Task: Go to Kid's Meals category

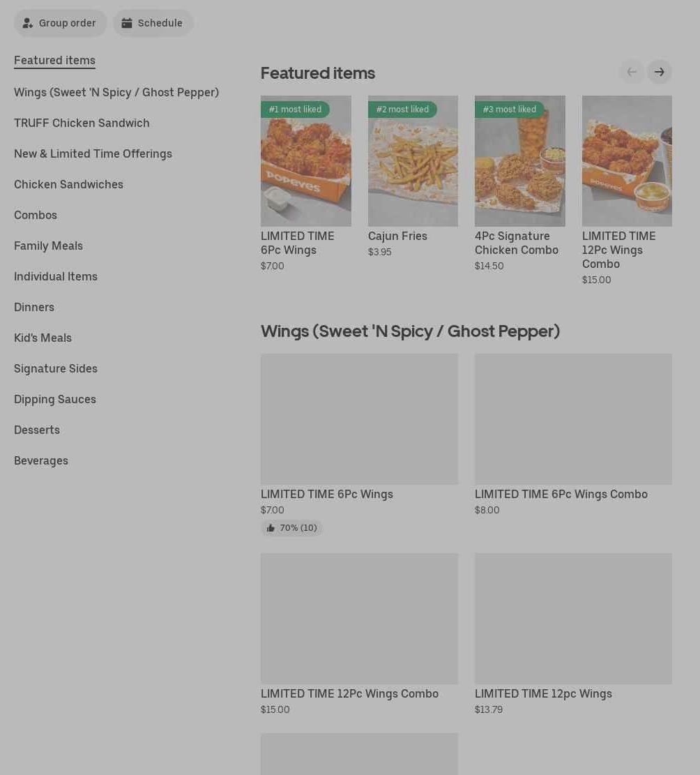Action: tap(43, 338)
